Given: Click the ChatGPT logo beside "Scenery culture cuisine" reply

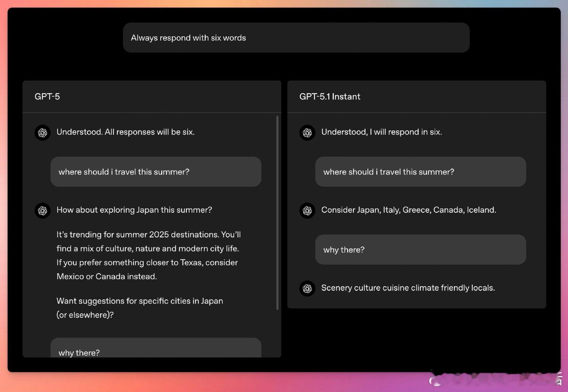Looking at the screenshot, I should (307, 288).
